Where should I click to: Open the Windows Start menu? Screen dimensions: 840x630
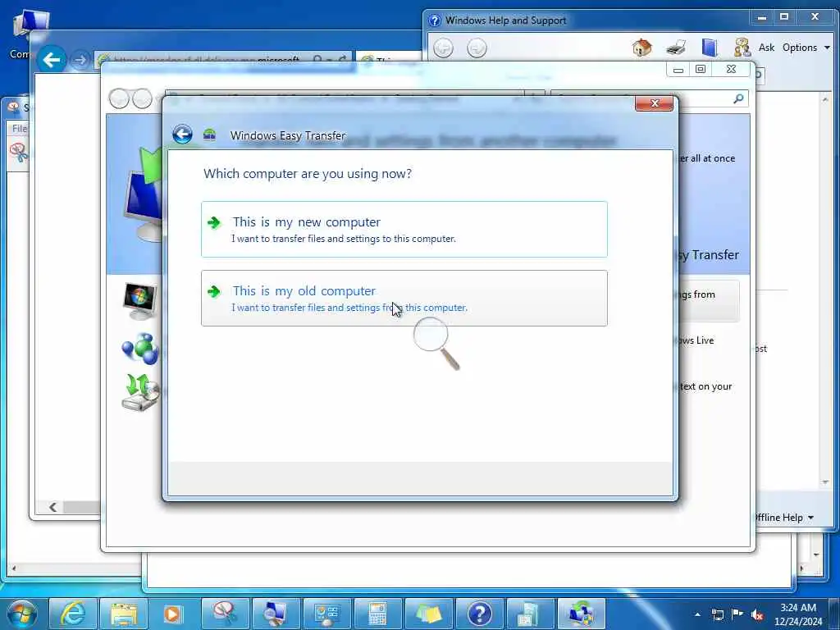[x=22, y=614]
